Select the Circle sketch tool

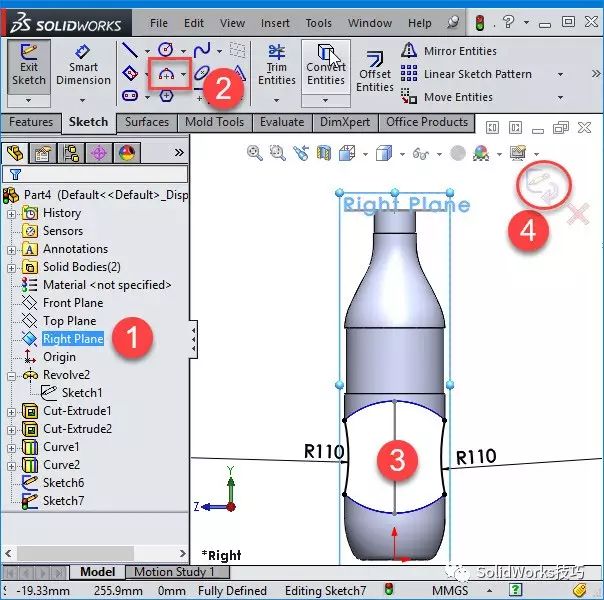pyautogui.click(x=166, y=50)
